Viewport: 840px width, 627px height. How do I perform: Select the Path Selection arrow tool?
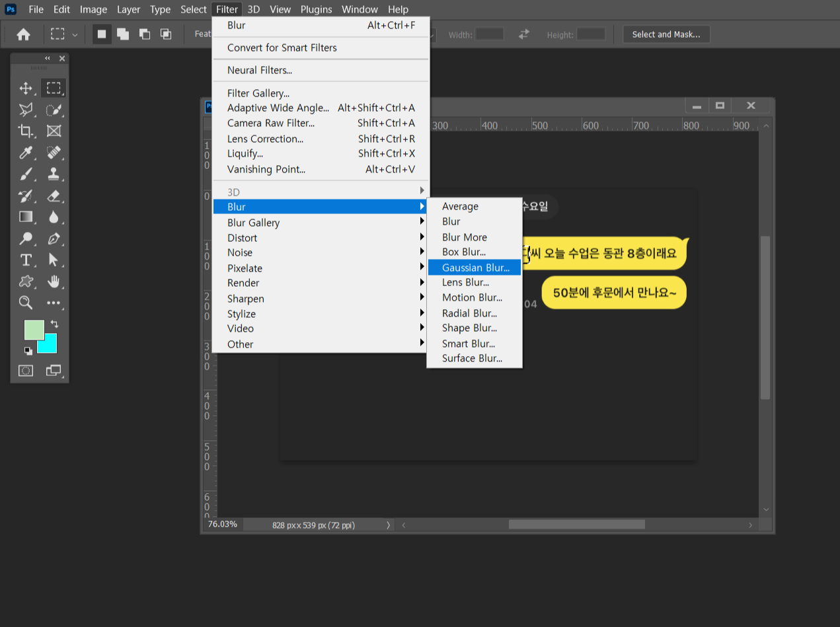click(x=54, y=260)
